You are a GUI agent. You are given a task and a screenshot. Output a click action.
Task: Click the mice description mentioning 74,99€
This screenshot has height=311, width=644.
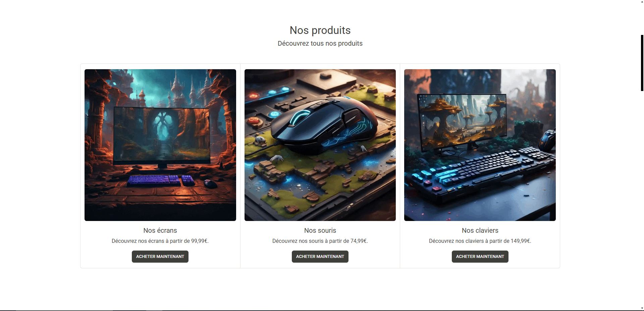pos(320,241)
